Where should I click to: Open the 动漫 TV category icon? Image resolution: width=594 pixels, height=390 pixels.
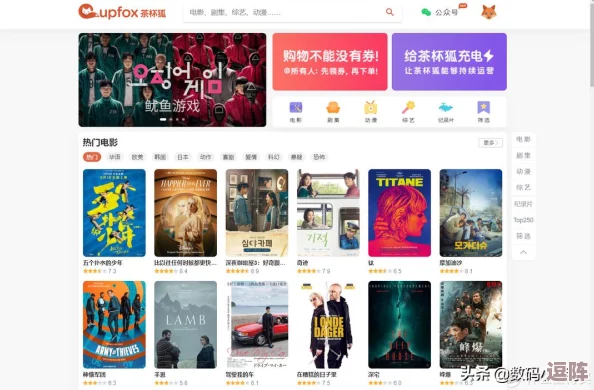[370, 108]
